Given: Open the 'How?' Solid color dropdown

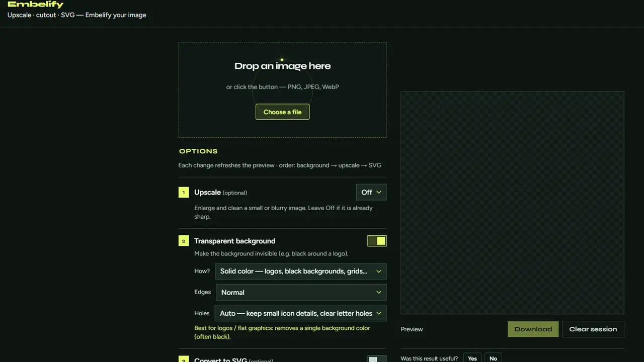Looking at the screenshot, I should point(301,271).
